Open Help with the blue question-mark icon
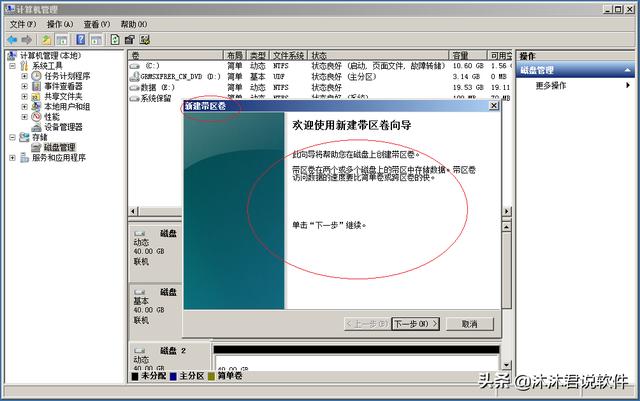 81,40
